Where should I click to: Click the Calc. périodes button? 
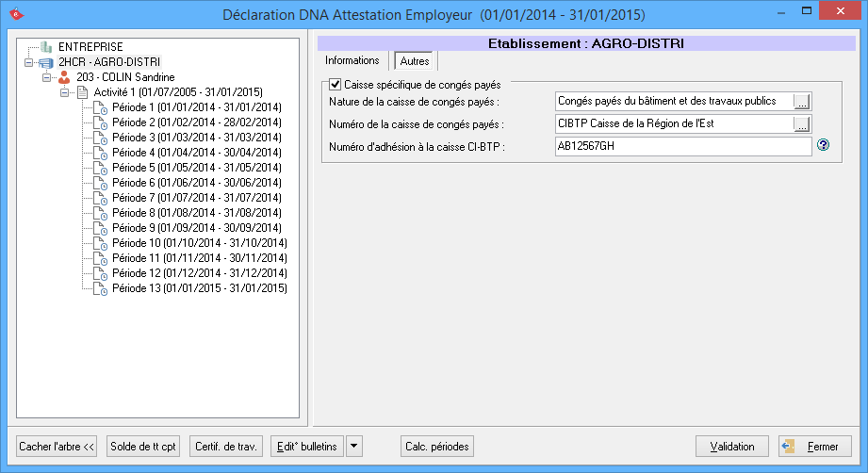[x=436, y=447]
